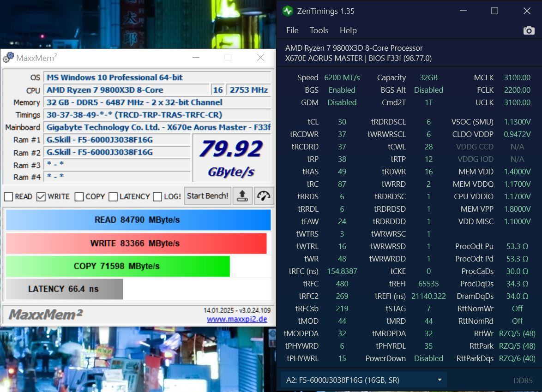This screenshot has width=542, height=392.
Task: Click the FCLK value 2200.00
Action: click(517, 90)
